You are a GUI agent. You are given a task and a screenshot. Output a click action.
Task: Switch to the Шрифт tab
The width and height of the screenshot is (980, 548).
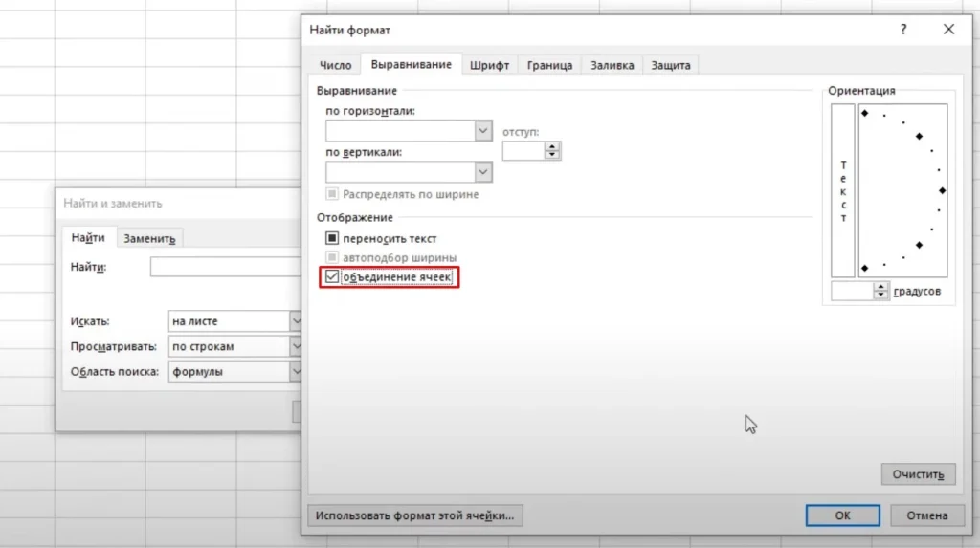point(489,65)
